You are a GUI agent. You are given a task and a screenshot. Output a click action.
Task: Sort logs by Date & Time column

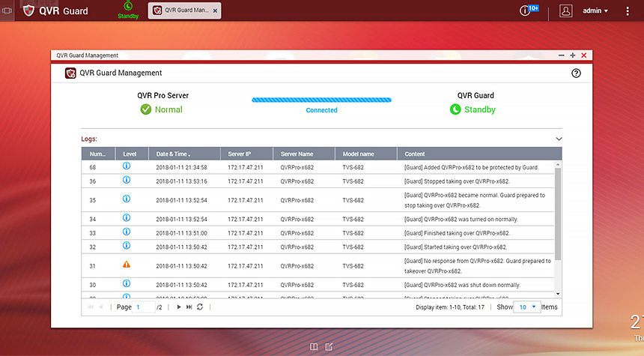172,154
